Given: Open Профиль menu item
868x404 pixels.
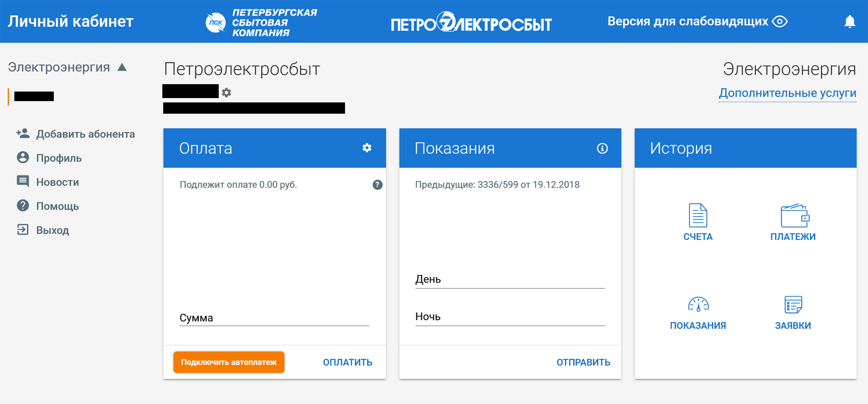Looking at the screenshot, I should [x=59, y=158].
